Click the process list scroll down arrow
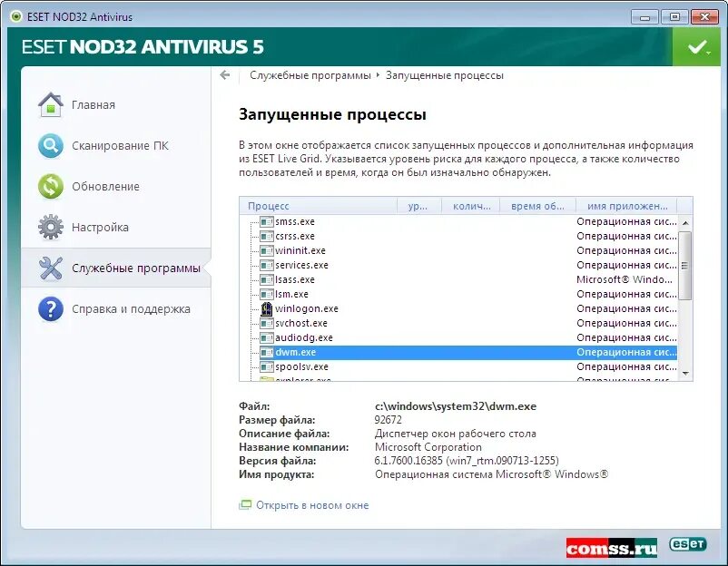Viewport: 728px width, 566px height. 685,374
